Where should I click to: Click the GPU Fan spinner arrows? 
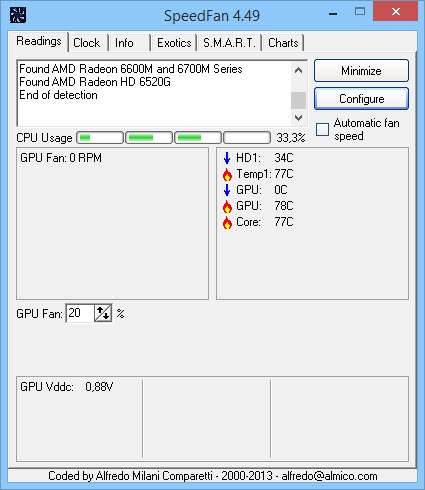[103, 313]
